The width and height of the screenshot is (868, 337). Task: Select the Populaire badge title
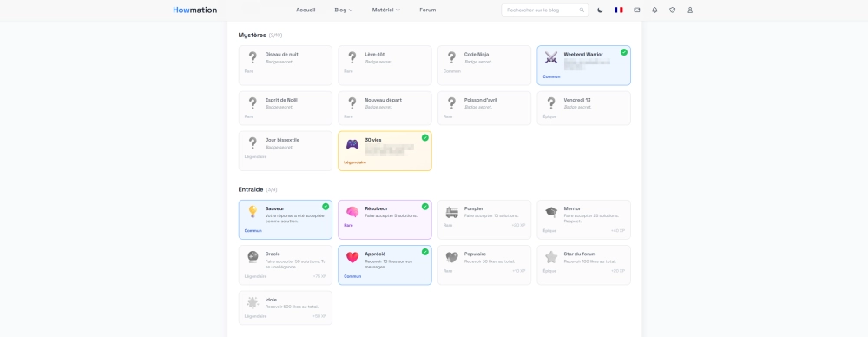[x=476, y=254]
